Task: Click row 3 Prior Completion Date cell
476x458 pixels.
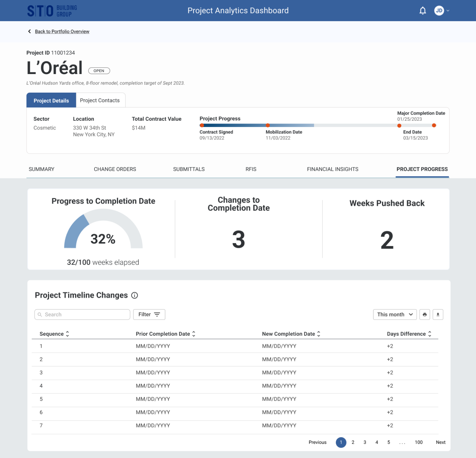Action: (x=153, y=373)
